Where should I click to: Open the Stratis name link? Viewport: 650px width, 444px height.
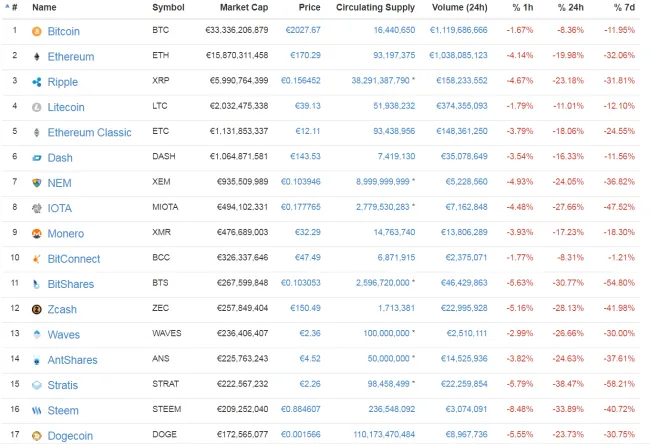tap(63, 385)
